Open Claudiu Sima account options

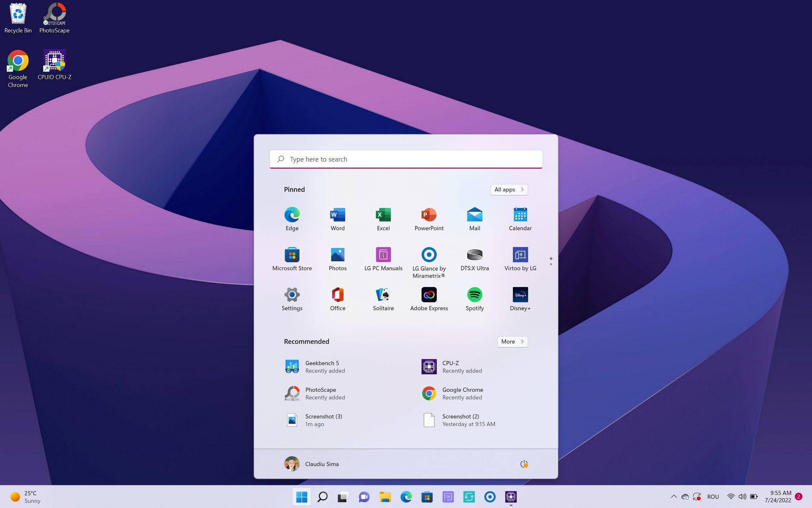(312, 464)
